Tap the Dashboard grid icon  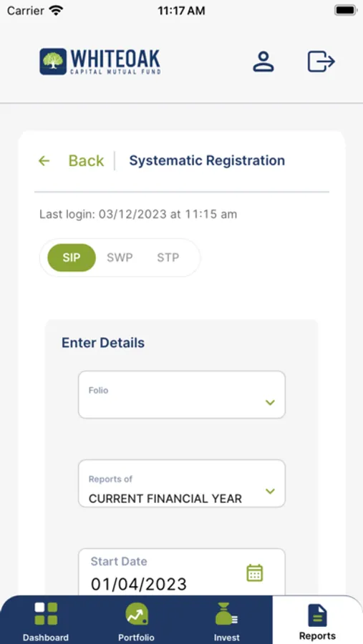click(x=46, y=614)
